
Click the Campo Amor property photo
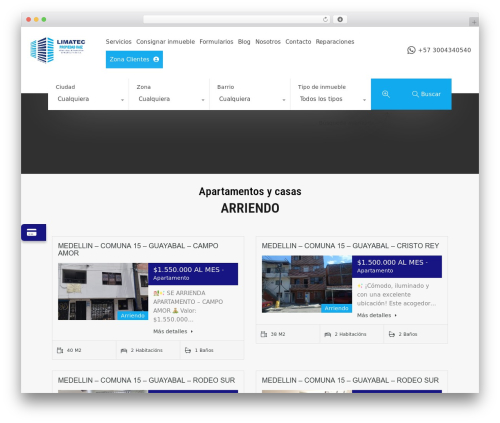click(x=103, y=291)
